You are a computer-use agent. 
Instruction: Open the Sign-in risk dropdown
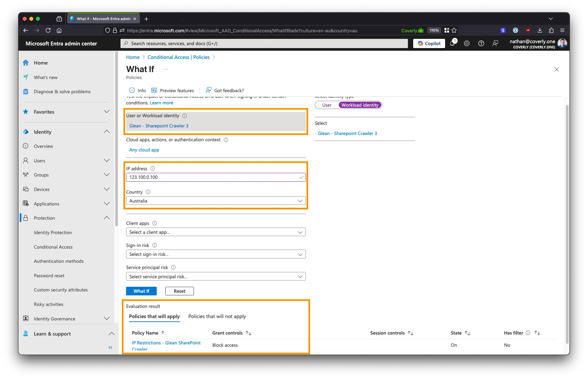coord(216,254)
